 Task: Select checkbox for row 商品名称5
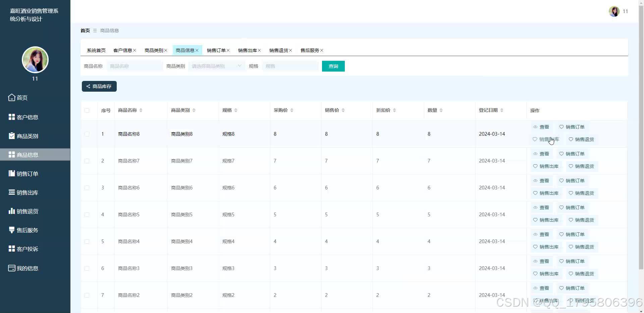pos(87,215)
